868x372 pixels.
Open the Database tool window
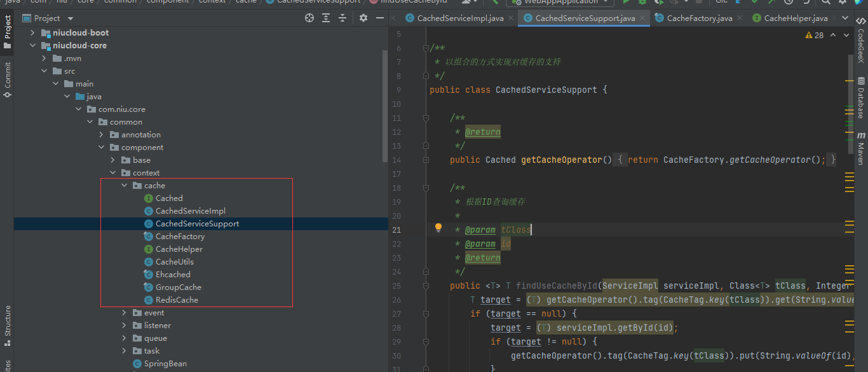[x=861, y=98]
